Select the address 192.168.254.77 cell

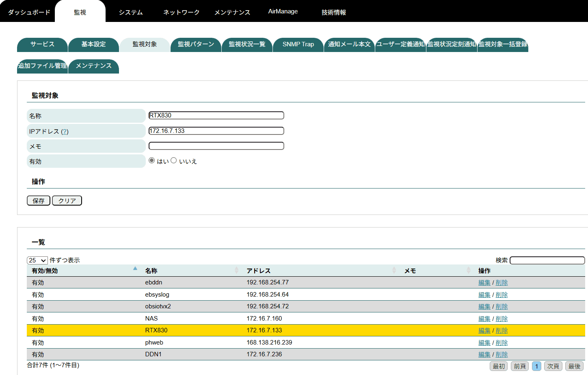[268, 282]
